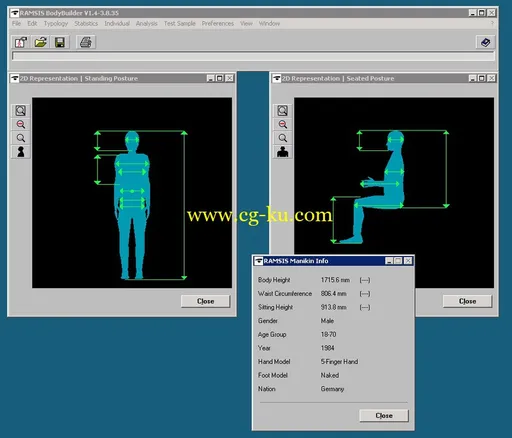The width and height of the screenshot is (512, 438).
Task: Open help book icon in main toolbar
Action: point(485,42)
